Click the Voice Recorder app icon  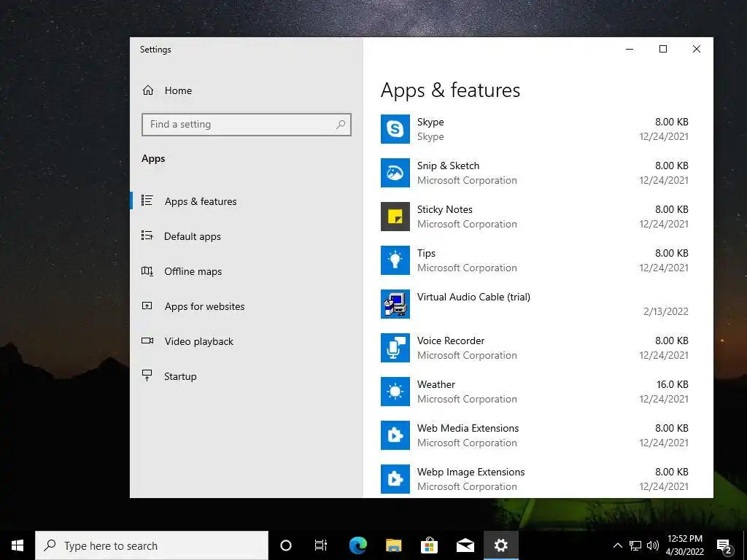395,348
